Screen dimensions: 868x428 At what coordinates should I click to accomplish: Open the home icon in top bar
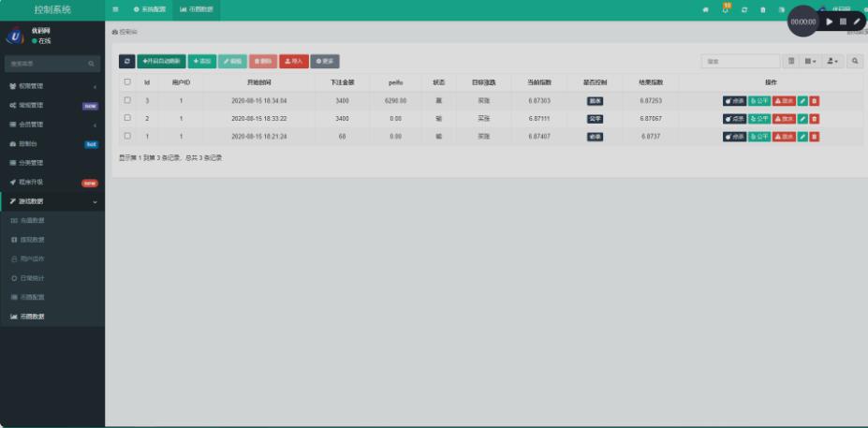click(705, 10)
